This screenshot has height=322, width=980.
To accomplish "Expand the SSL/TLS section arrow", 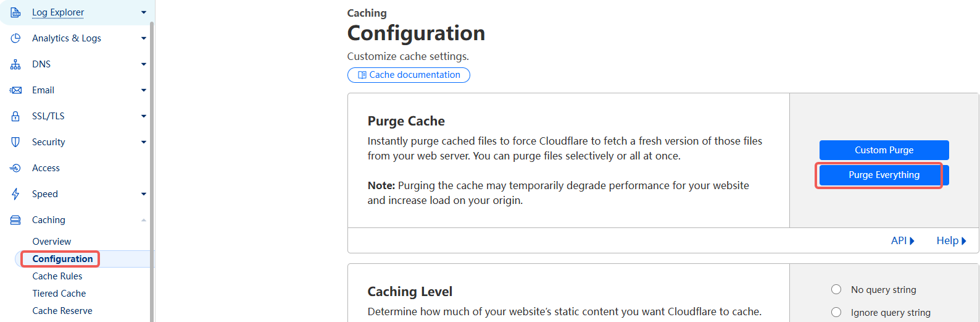I will pyautogui.click(x=144, y=116).
